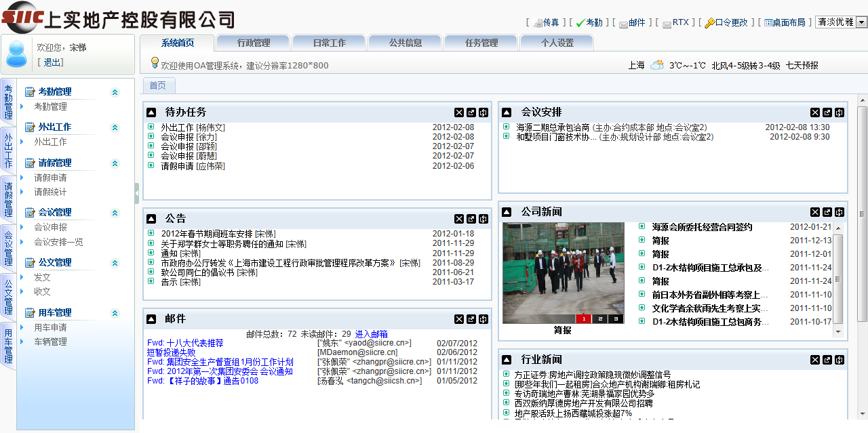Close the 会议安排 panel with its X icon
The image size is (868, 433).
click(x=815, y=112)
